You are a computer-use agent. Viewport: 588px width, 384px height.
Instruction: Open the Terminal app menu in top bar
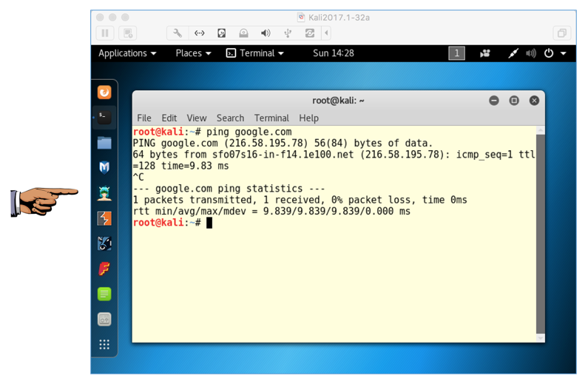255,53
